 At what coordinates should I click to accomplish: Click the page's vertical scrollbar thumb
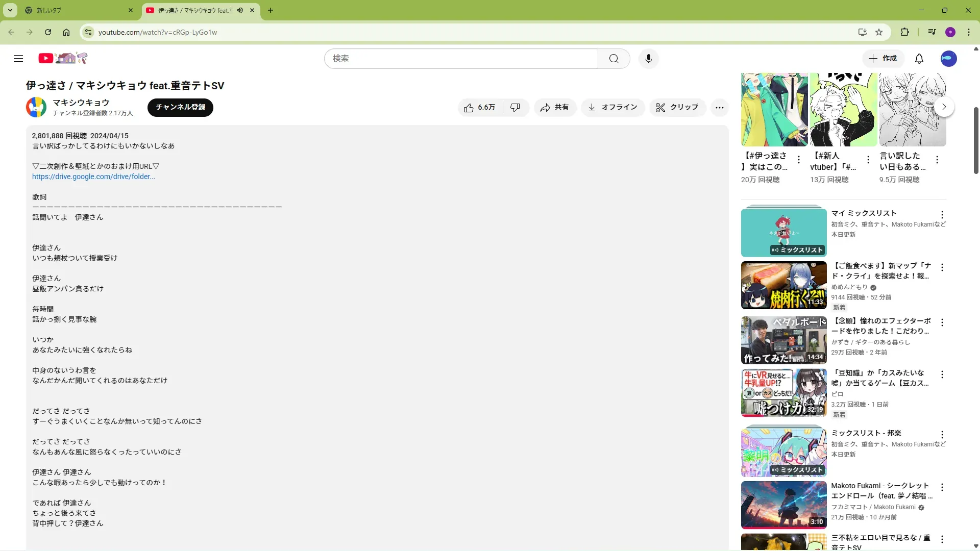click(x=976, y=140)
